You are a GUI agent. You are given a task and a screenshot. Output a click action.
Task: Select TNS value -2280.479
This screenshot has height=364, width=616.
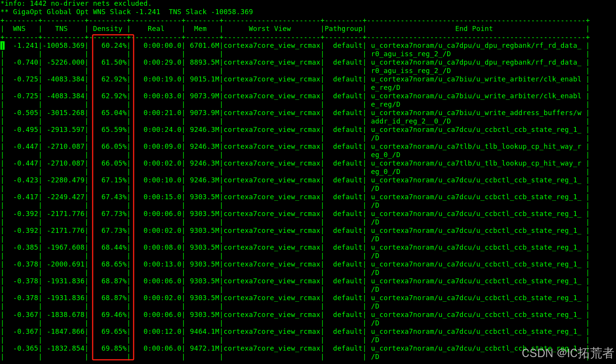point(65,180)
